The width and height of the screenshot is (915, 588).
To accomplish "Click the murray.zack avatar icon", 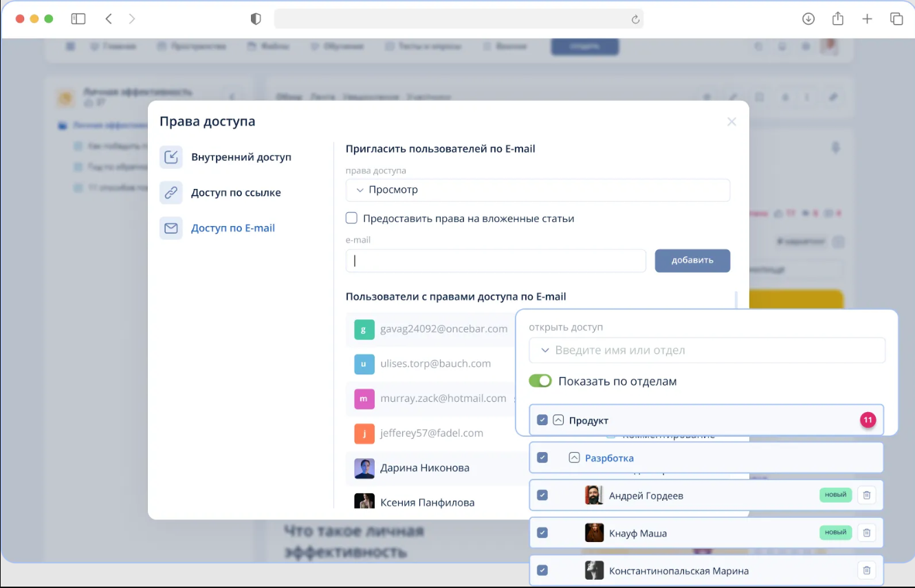I will click(x=364, y=398).
